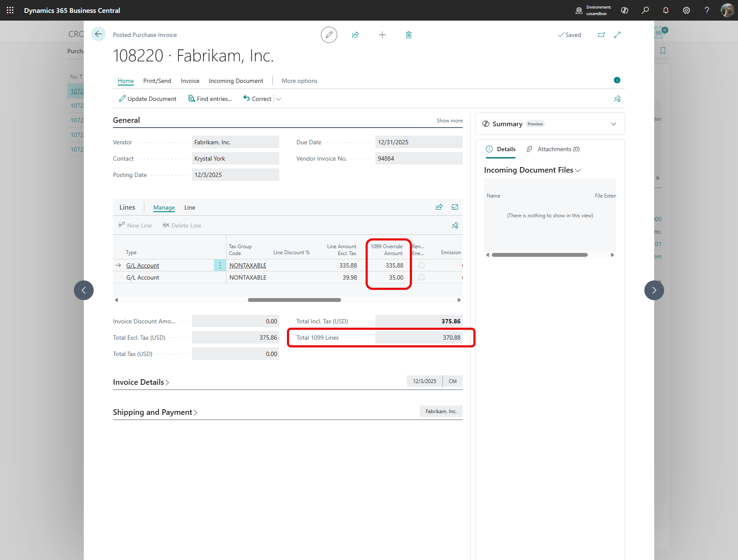The height and width of the screenshot is (560, 738).
Task: Click the pencil edit icon
Action: (329, 35)
